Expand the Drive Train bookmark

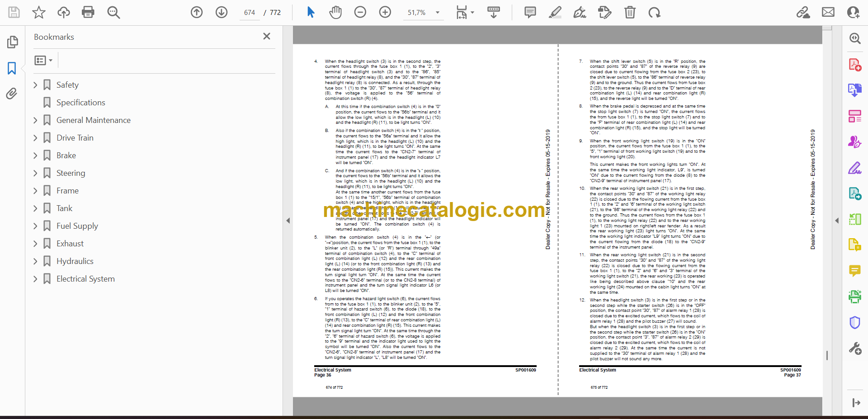pos(35,137)
